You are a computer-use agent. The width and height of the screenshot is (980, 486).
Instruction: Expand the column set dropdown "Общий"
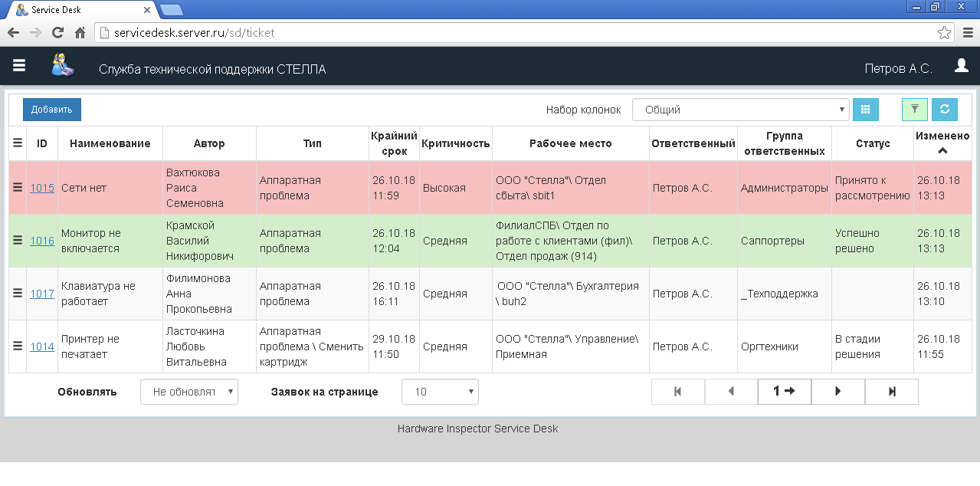tap(739, 110)
